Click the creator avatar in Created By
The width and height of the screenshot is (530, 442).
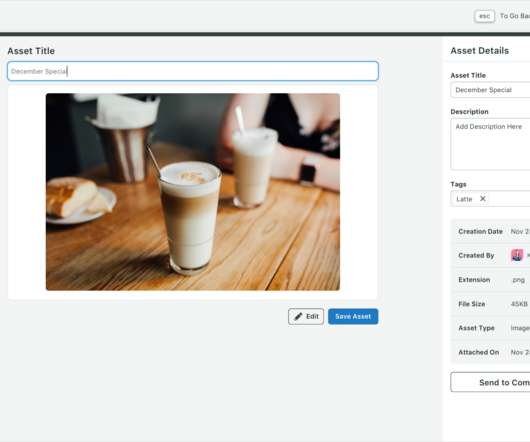point(517,255)
